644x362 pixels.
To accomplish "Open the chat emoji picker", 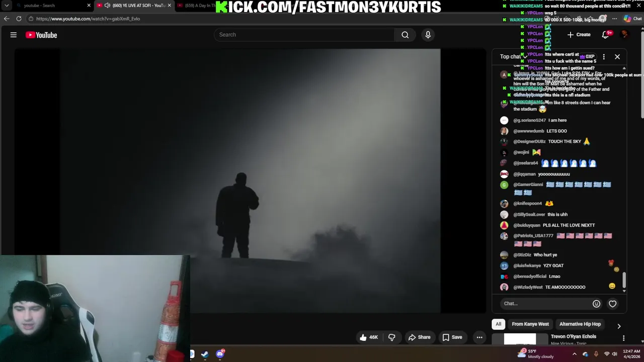I will coord(596,304).
